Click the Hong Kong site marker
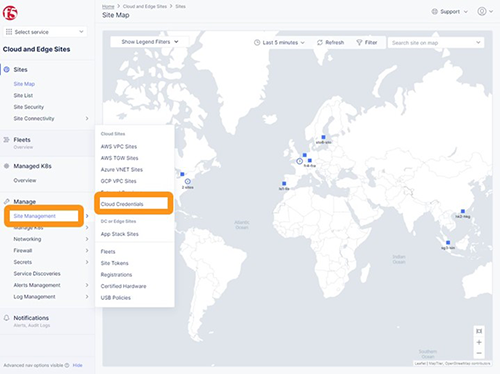 coord(463,211)
